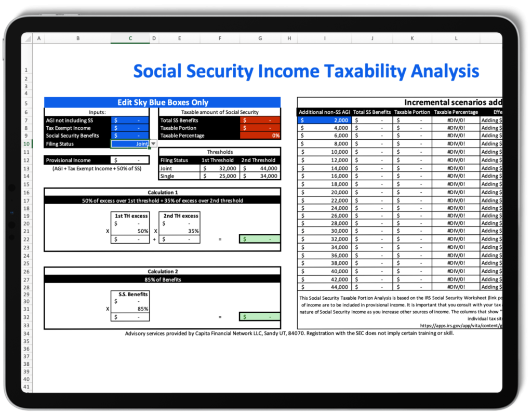This screenshot has height=413, width=532.
Task: Click the Joint 1st Threshold $32,000 cell
Action: (x=218, y=168)
